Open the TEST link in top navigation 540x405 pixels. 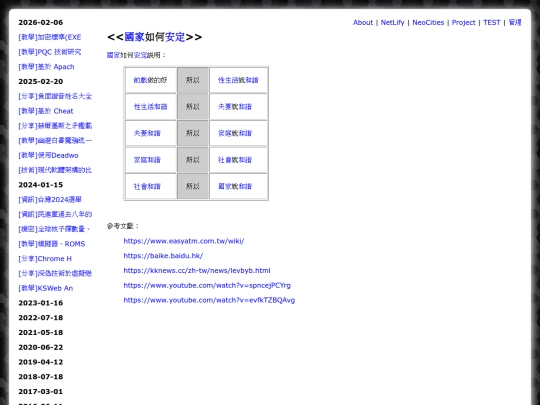pyautogui.click(x=491, y=22)
